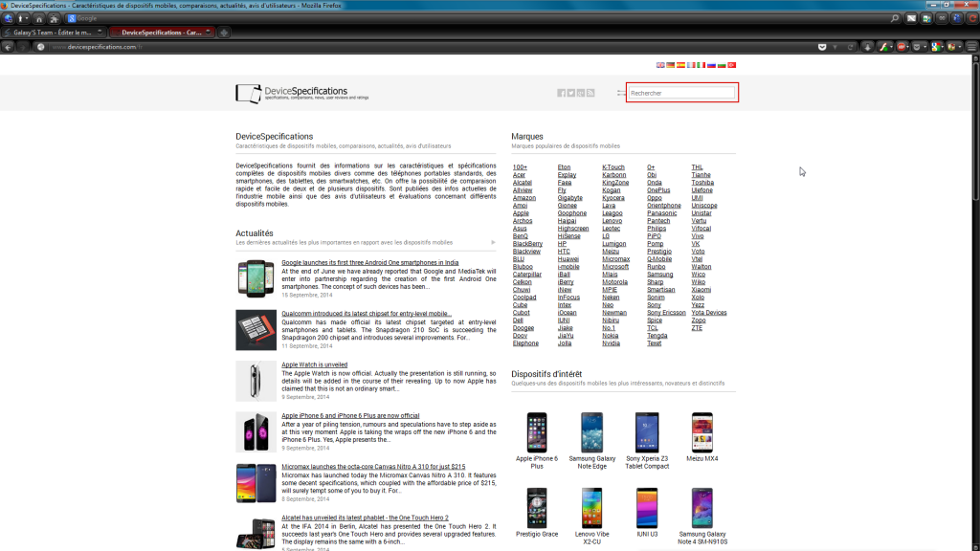Viewport: 980px width, 551px height.
Task: Open the Xiaomi brand link
Action: pyautogui.click(x=702, y=290)
